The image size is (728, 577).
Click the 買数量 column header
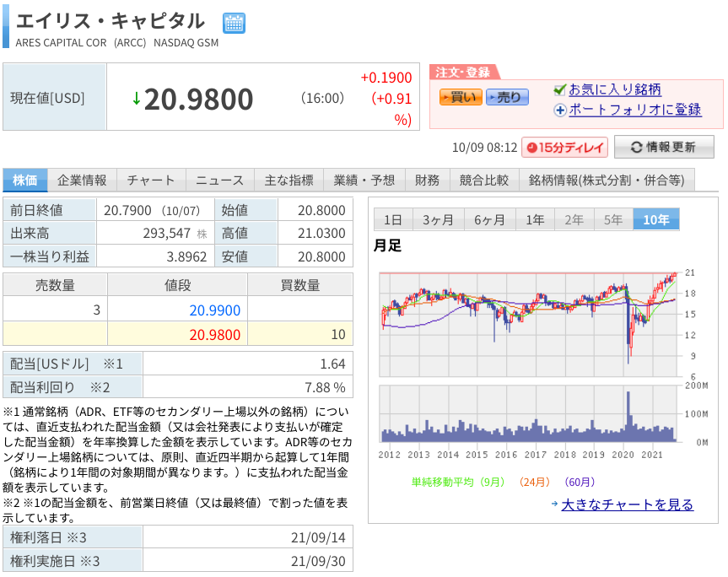click(x=300, y=285)
